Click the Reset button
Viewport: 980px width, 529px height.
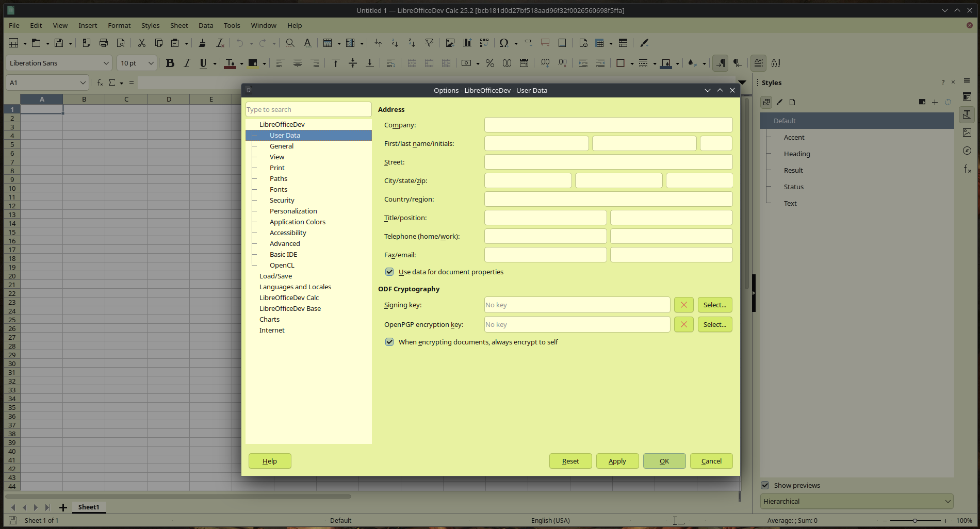coord(570,461)
